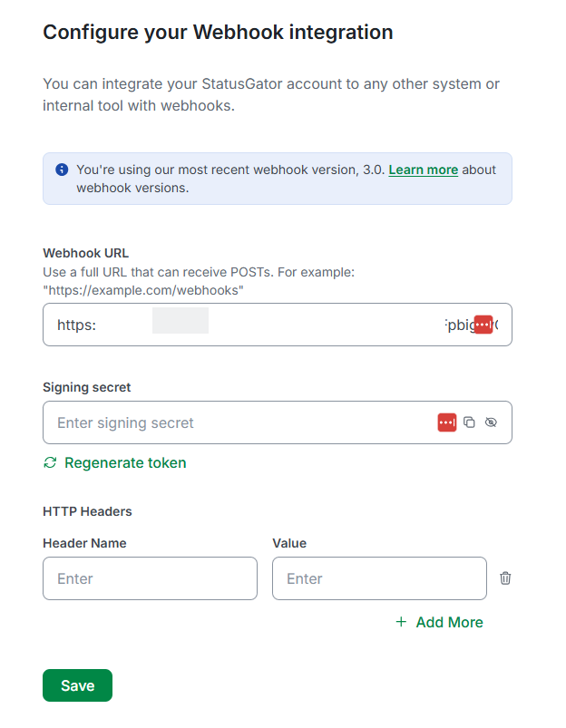Click the Value input box

click(x=379, y=578)
